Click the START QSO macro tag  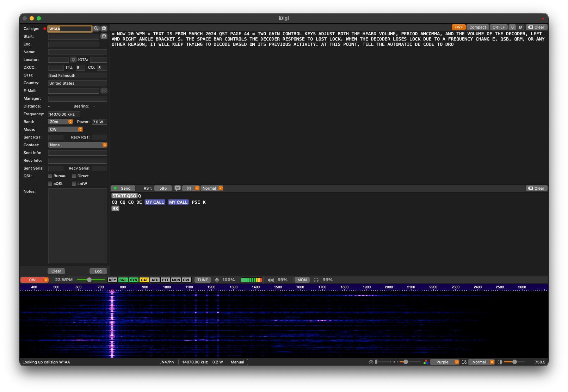tap(124, 196)
